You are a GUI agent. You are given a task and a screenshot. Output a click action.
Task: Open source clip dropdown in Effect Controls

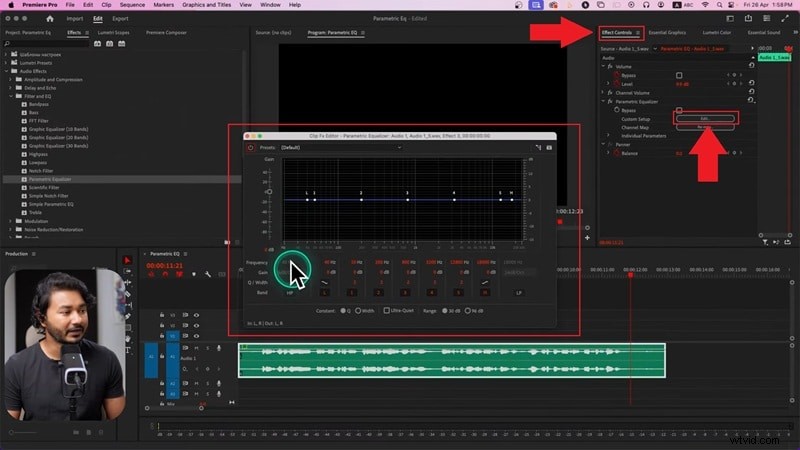pyautogui.click(x=655, y=48)
